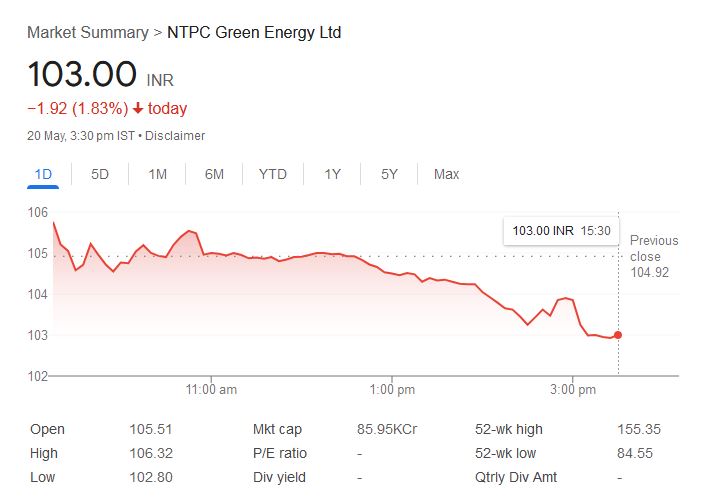Click the 103.00 INR 15:30 tooltip
Image resolution: width=706 pixels, height=502 pixels.
[561, 231]
